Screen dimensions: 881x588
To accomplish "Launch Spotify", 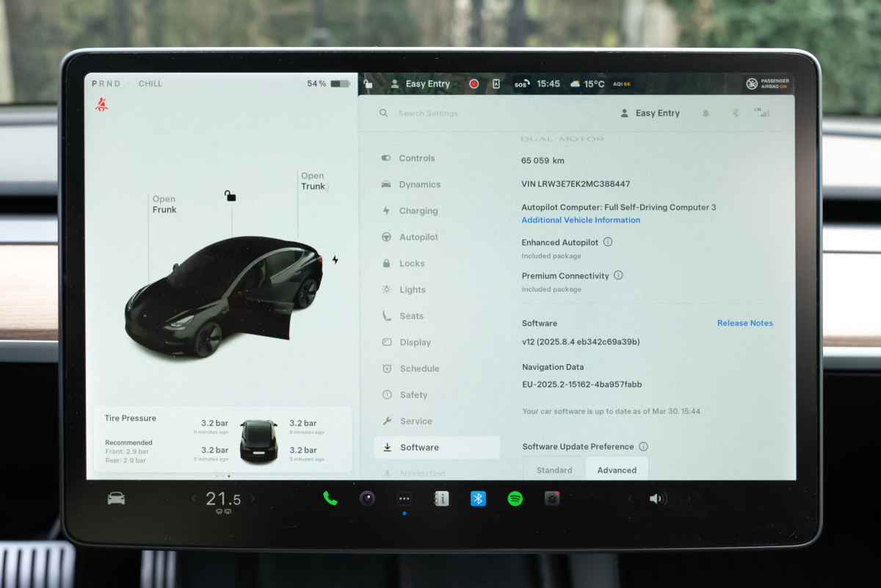I will click(515, 498).
